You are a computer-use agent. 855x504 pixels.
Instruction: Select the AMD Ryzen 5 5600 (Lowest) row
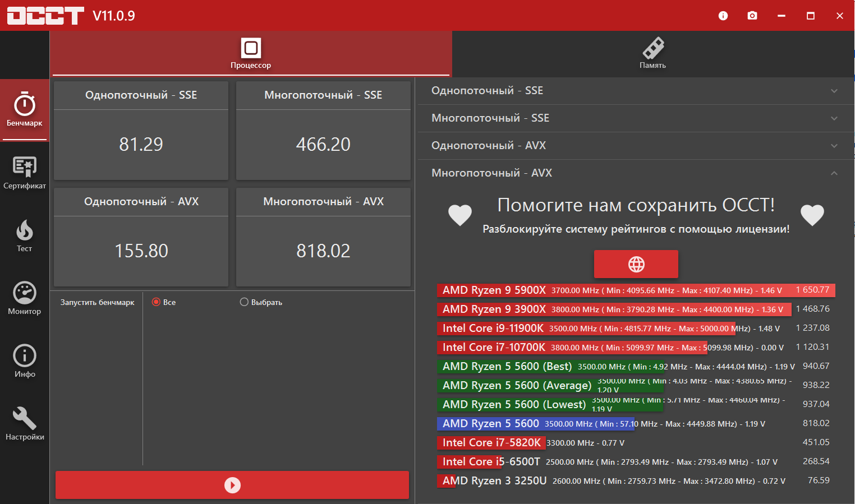tap(636, 405)
